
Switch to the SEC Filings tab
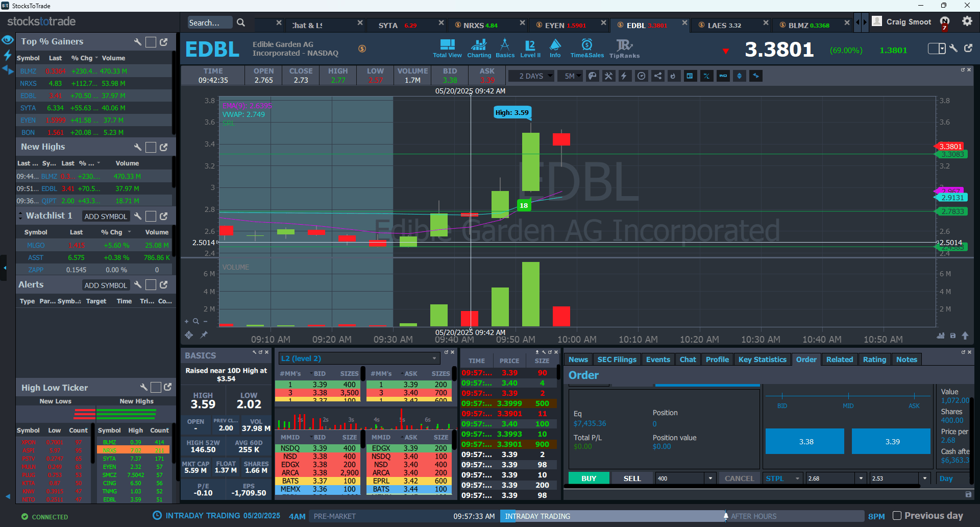[x=617, y=360]
